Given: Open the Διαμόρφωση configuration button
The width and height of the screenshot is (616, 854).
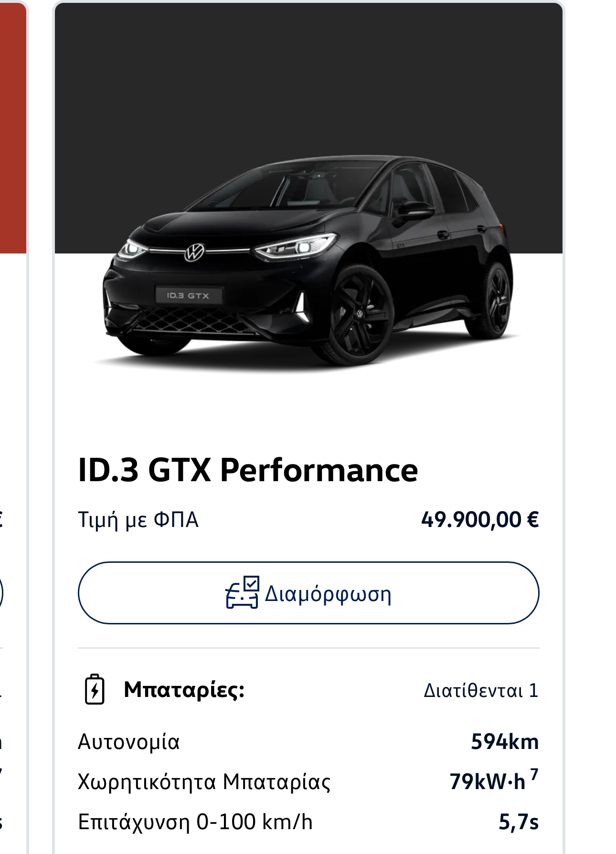Looking at the screenshot, I should pyautogui.click(x=308, y=593).
